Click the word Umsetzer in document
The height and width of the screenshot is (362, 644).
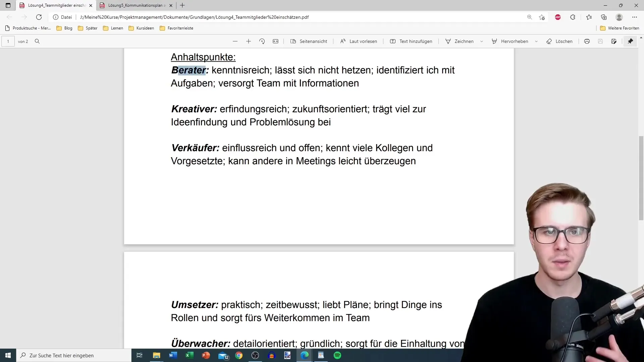(x=195, y=305)
